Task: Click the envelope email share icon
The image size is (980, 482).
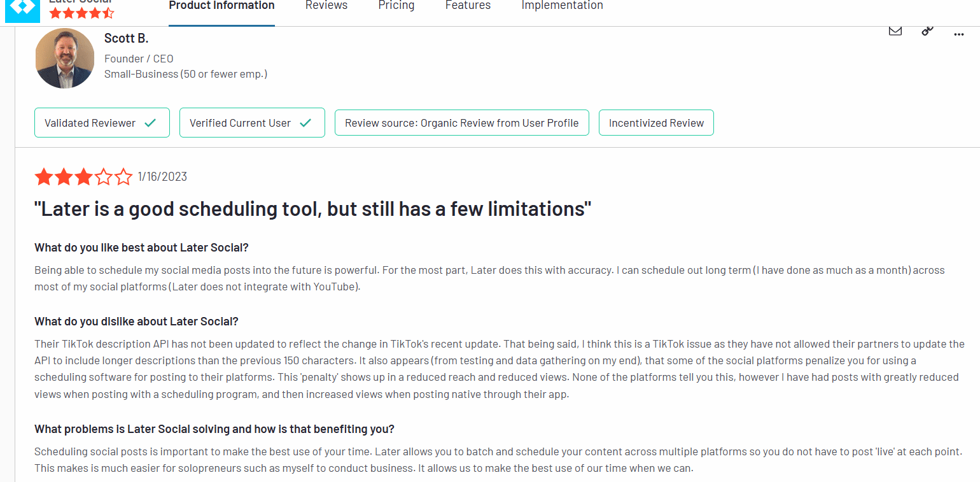Action: (895, 31)
